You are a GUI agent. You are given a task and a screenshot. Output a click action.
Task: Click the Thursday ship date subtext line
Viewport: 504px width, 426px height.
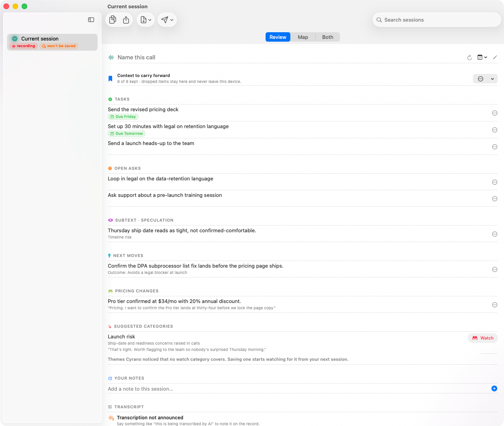(182, 231)
